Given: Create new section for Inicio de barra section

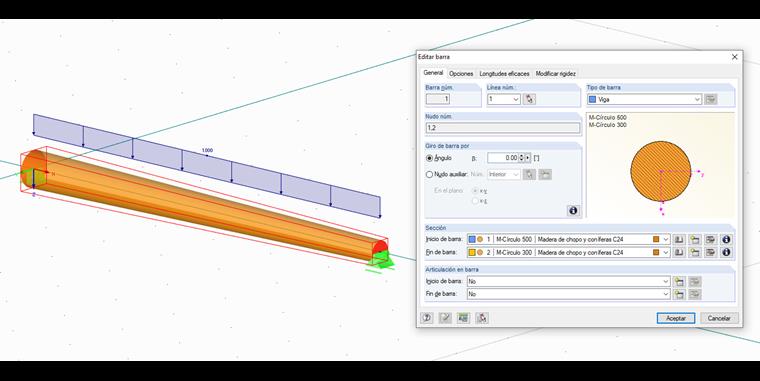Looking at the screenshot, I should pos(695,239).
